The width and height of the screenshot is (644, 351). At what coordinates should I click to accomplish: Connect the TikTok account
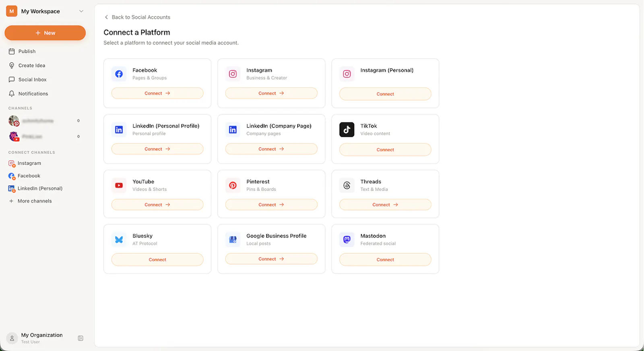[x=385, y=149]
